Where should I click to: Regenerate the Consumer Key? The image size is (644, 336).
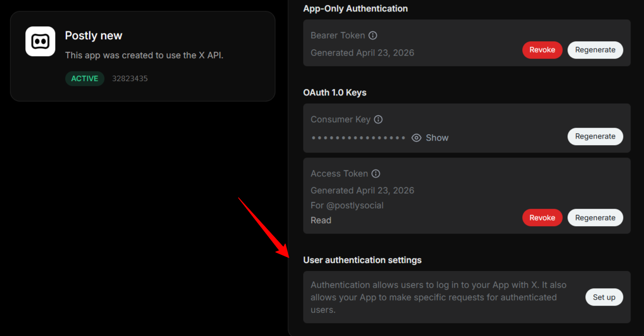[595, 136]
